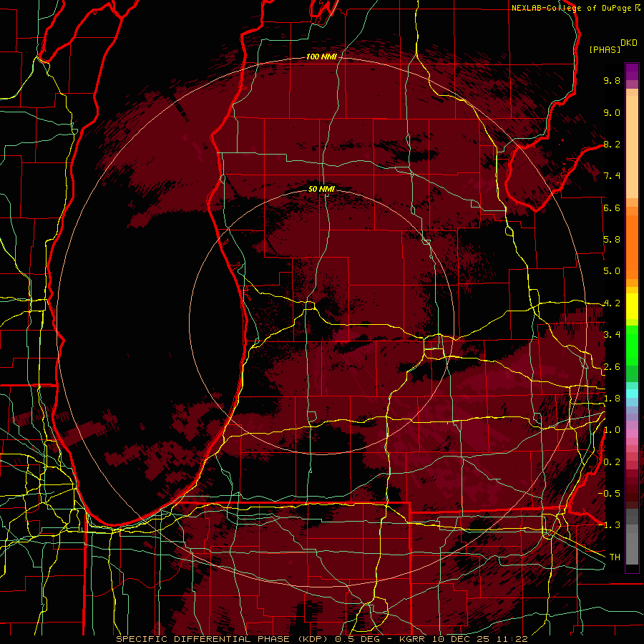Click the [PHAS] units label
The height and width of the screenshot is (644, 644).
tap(605, 49)
